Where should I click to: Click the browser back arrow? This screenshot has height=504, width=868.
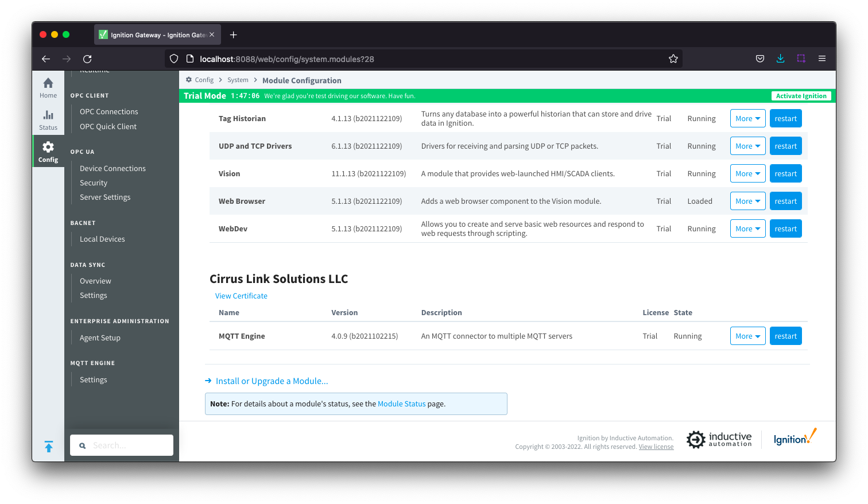pos(46,59)
